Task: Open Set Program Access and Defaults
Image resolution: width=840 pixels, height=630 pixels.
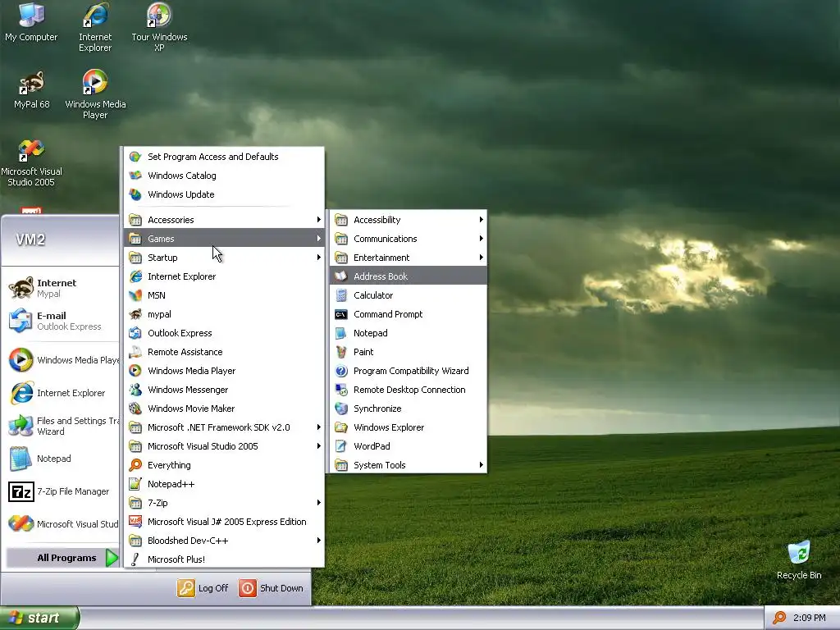Action: click(224, 157)
